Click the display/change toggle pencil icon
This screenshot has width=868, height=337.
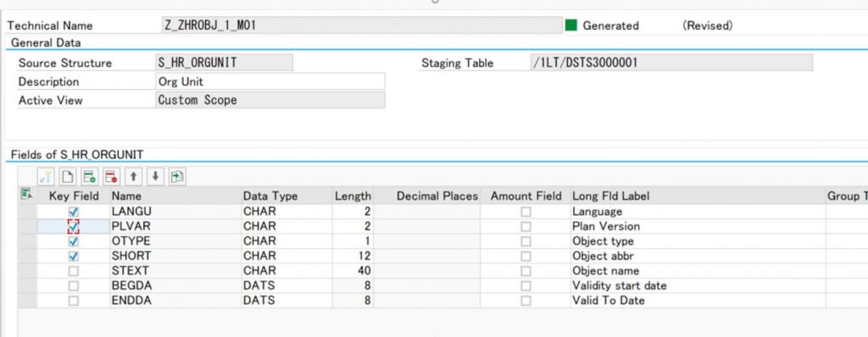tap(46, 176)
